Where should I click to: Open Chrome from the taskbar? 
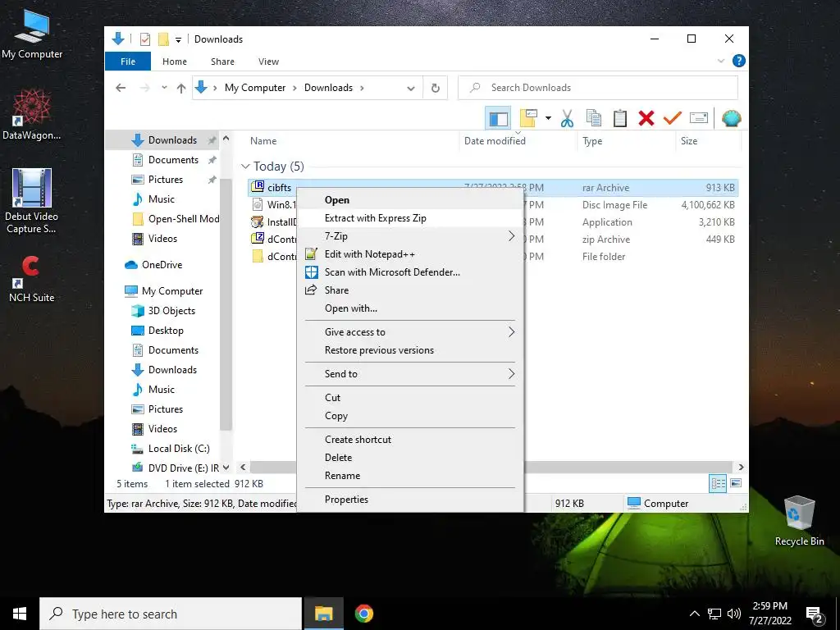click(x=363, y=614)
